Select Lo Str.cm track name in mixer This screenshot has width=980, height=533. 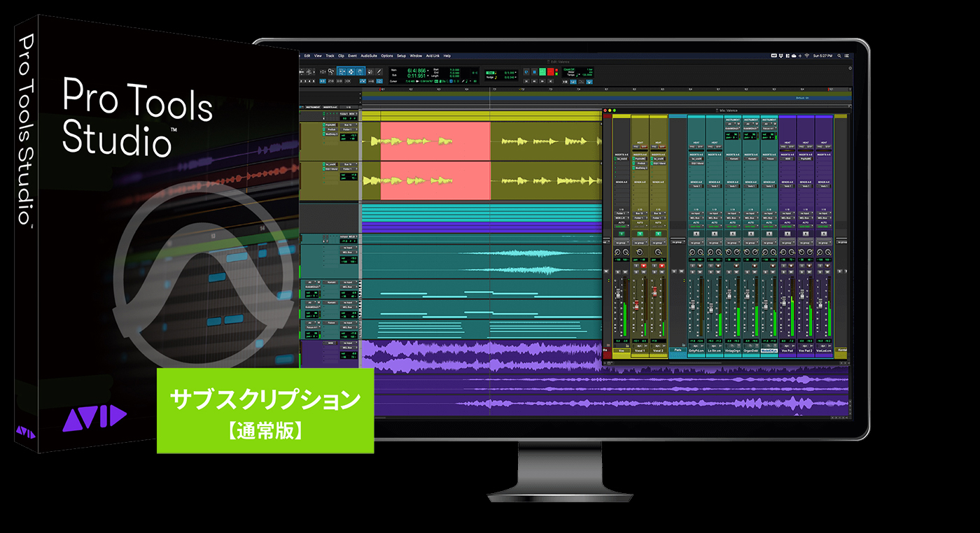coord(715,350)
